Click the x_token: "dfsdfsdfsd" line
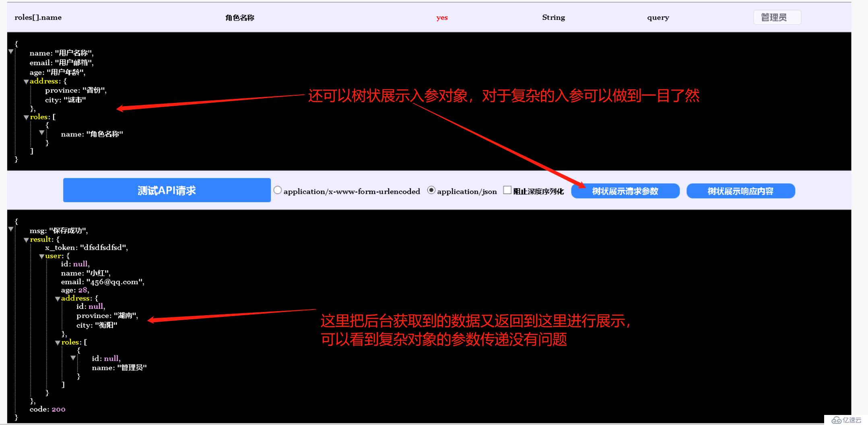This screenshot has height=425, width=868. tap(87, 247)
